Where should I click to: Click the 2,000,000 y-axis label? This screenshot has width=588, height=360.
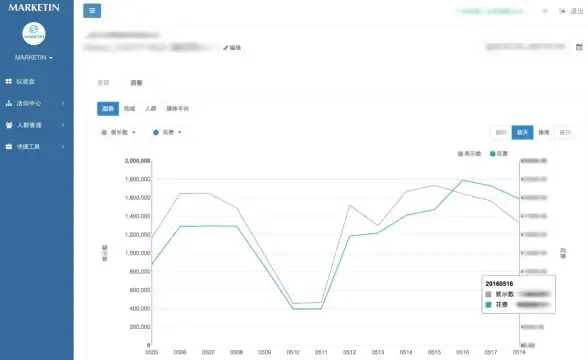138,160
